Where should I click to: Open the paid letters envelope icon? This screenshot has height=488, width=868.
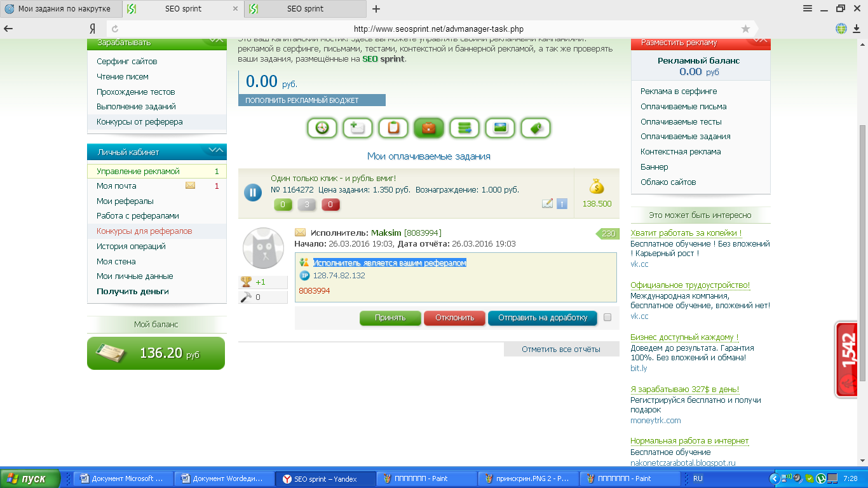coord(358,128)
